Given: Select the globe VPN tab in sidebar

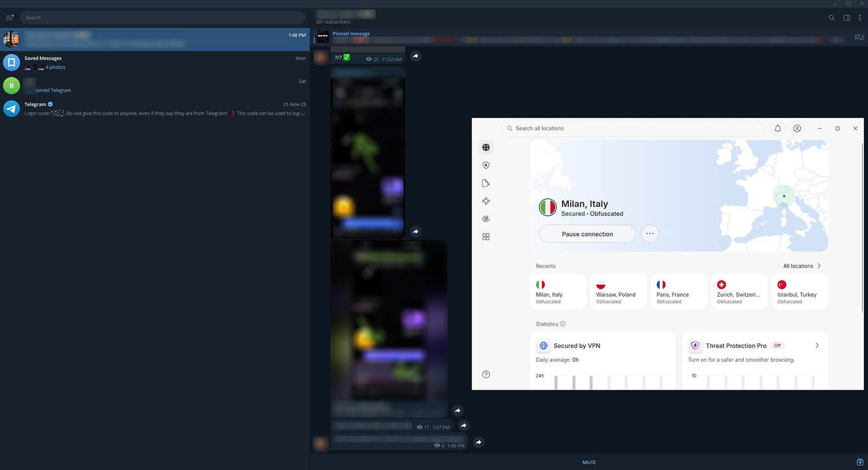Looking at the screenshot, I should click(x=486, y=147).
